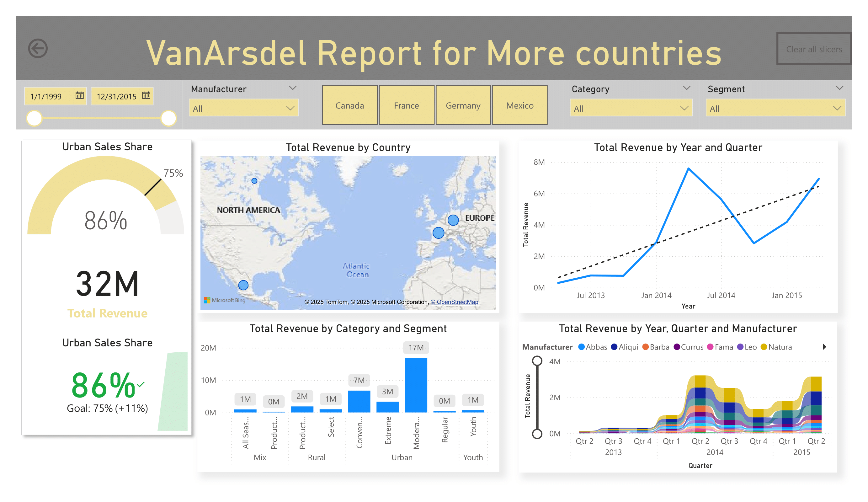Open the start date calendar picker
The width and height of the screenshot is (868, 502).
pyautogui.click(x=80, y=95)
